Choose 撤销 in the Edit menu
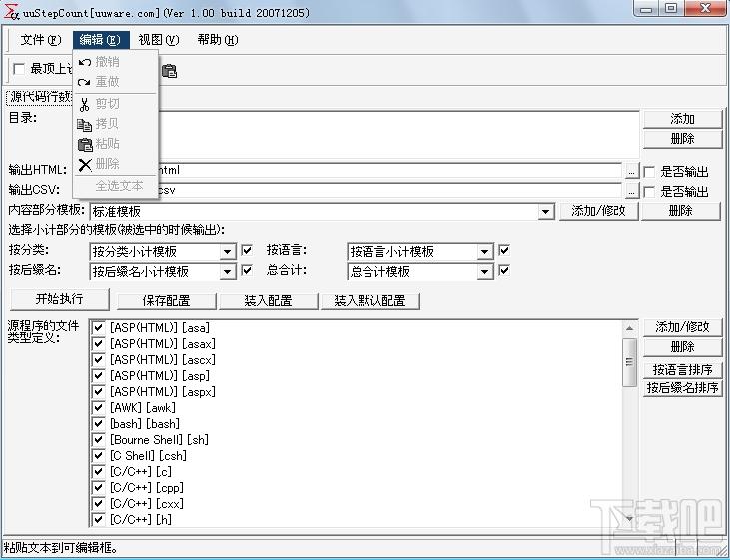Image resolution: width=730 pixels, height=560 pixels. 117,62
